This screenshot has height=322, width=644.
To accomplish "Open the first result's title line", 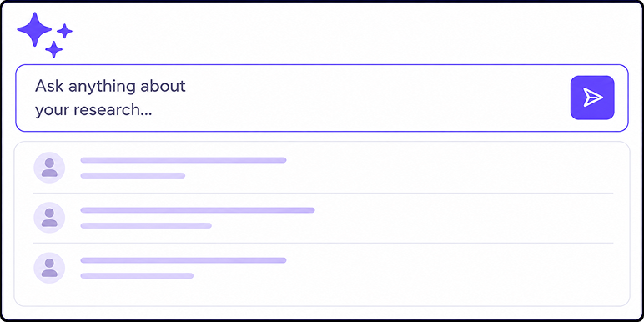I will (184, 160).
